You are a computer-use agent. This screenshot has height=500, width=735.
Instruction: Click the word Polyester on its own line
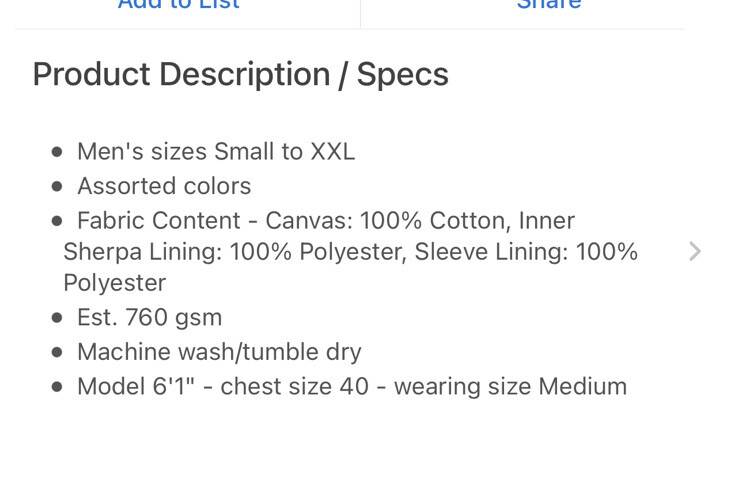[x=115, y=283]
